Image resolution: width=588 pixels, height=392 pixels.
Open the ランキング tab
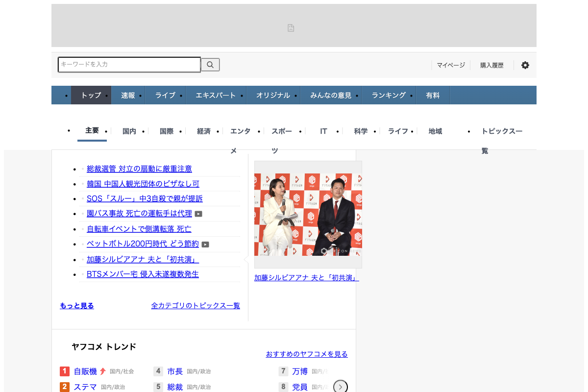[389, 96]
